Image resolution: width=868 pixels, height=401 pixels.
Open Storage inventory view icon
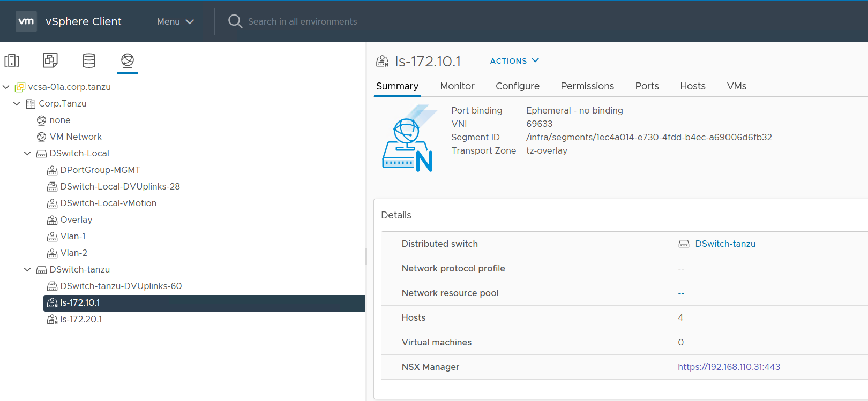[x=89, y=60]
